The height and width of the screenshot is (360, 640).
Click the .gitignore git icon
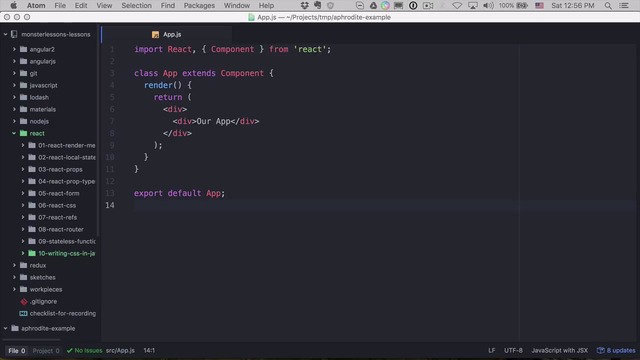(24, 302)
